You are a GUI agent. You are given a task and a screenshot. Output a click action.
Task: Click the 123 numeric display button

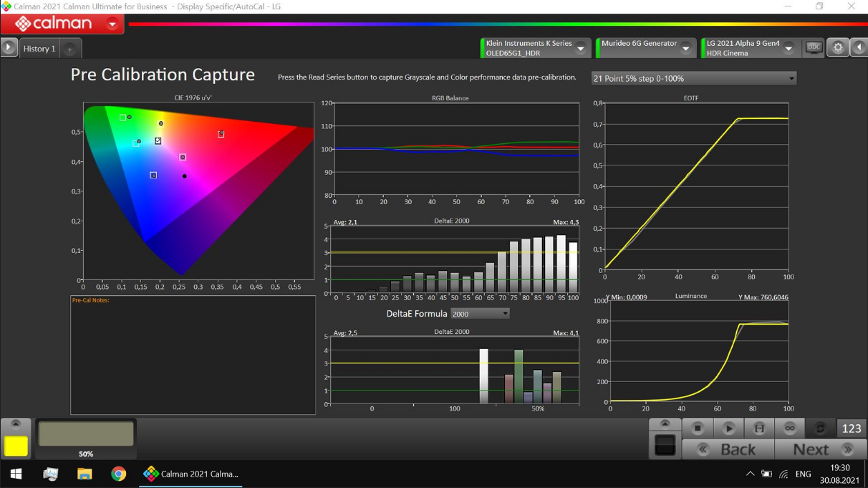point(851,429)
